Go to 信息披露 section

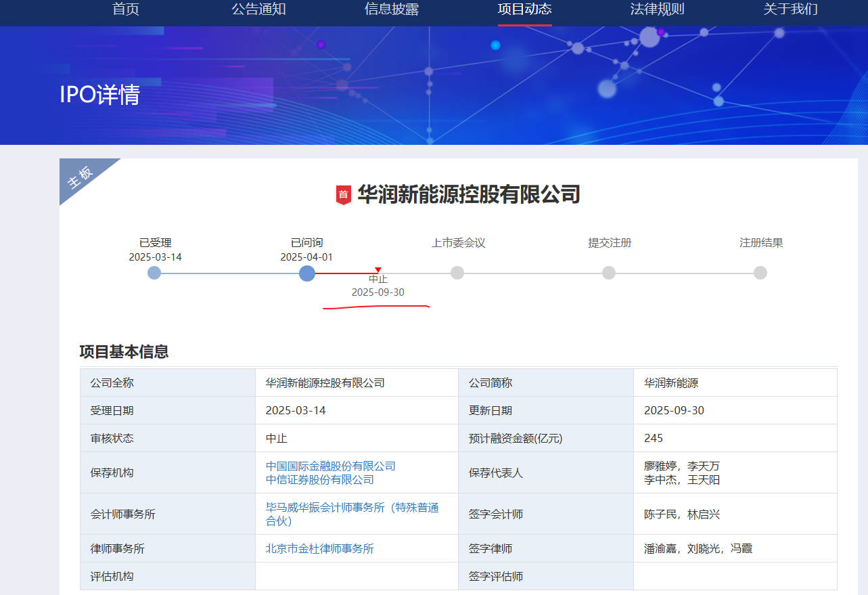point(392,9)
